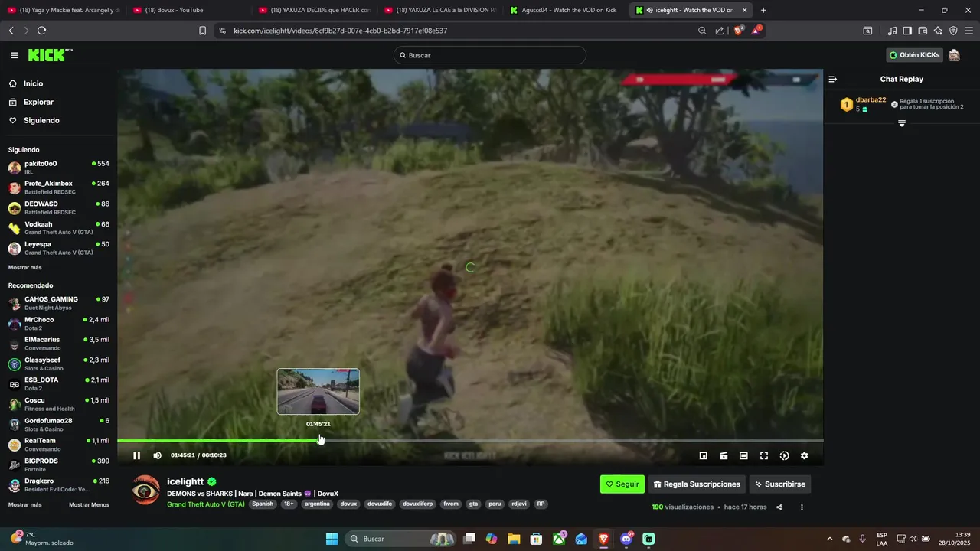
Task: Open Brave Wallet icon
Action: 923,31
